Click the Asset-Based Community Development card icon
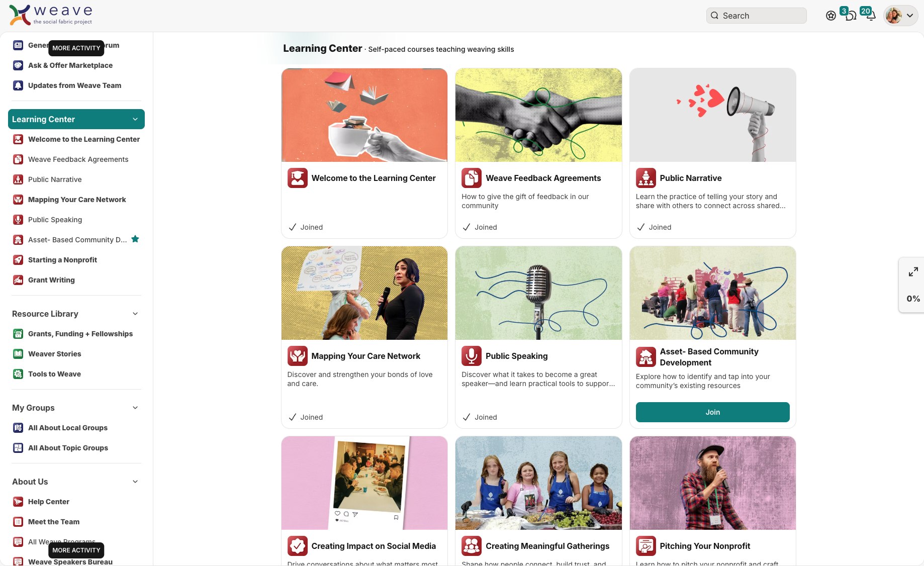The image size is (924, 566). 646,357
